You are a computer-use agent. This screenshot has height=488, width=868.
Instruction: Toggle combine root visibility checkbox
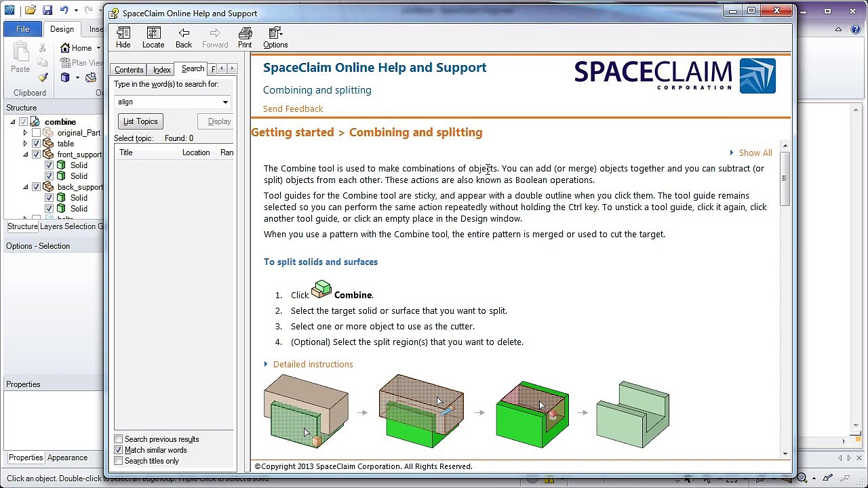click(24, 122)
